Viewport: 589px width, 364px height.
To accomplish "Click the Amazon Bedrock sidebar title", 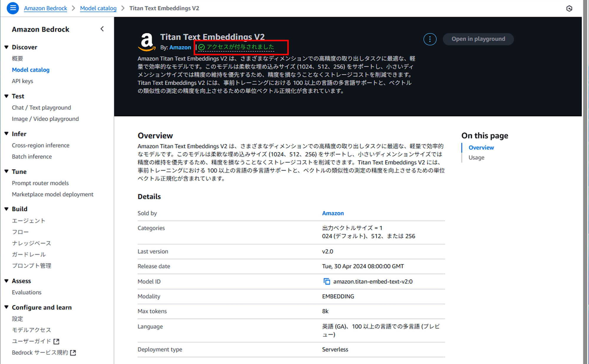I will (40, 29).
